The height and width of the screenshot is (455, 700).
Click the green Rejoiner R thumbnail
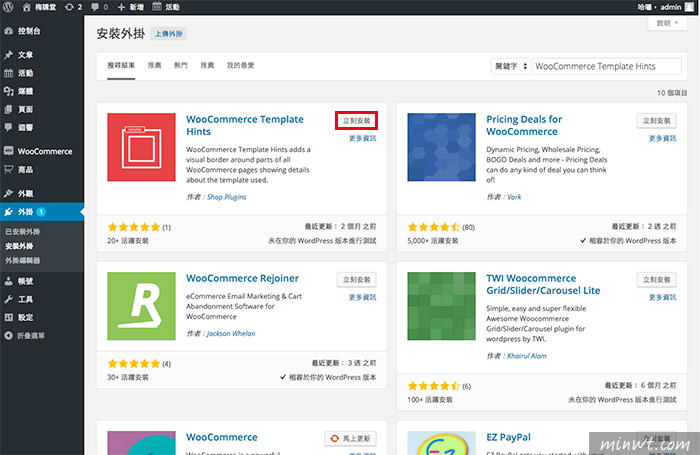(x=141, y=306)
